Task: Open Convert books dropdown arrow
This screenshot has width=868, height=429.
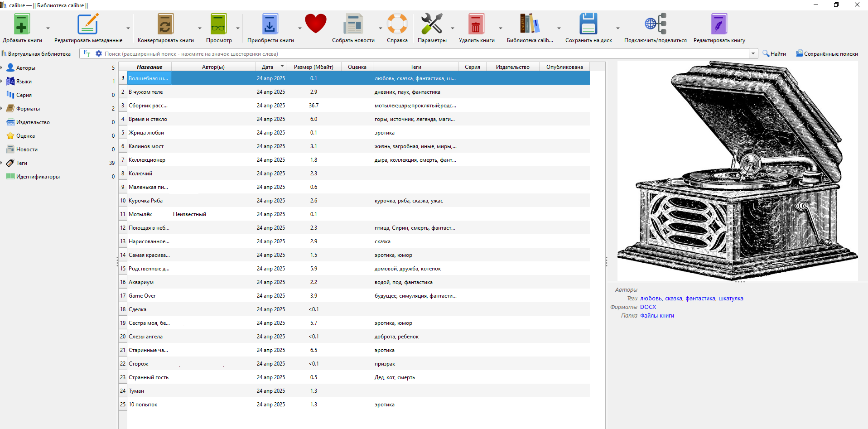Action: click(x=200, y=28)
